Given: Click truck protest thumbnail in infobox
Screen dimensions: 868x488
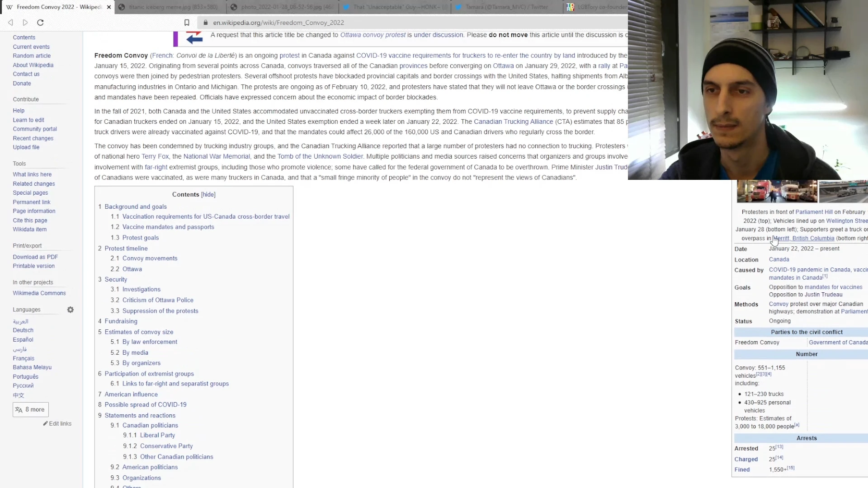Looking at the screenshot, I should [777, 191].
